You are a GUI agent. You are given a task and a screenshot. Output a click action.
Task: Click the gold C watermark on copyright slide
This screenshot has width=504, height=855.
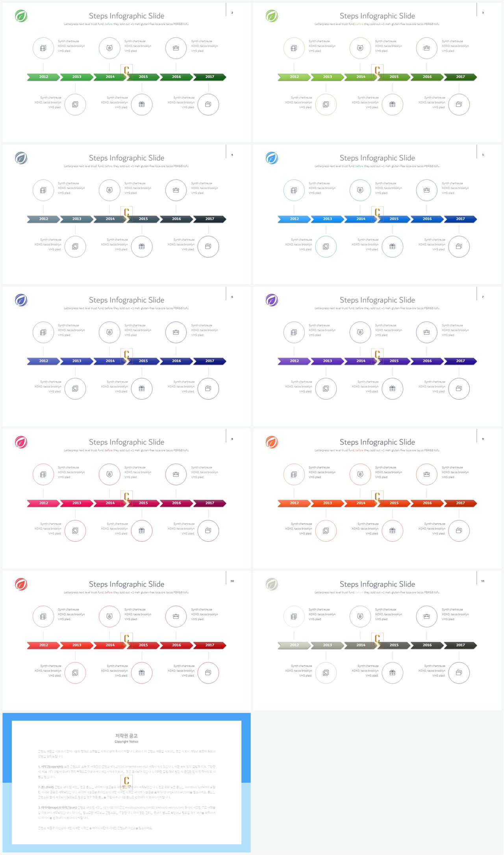(x=126, y=781)
